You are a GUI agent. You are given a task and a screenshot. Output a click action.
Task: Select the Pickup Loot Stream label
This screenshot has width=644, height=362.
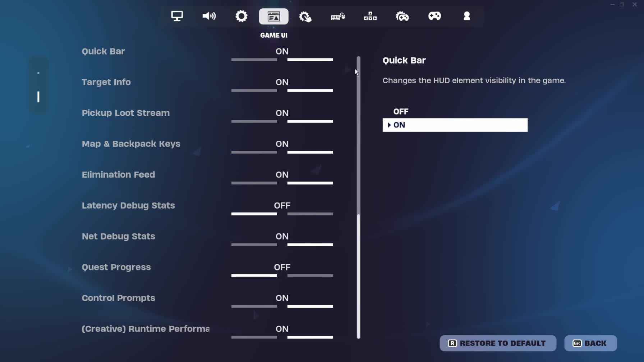tap(125, 113)
